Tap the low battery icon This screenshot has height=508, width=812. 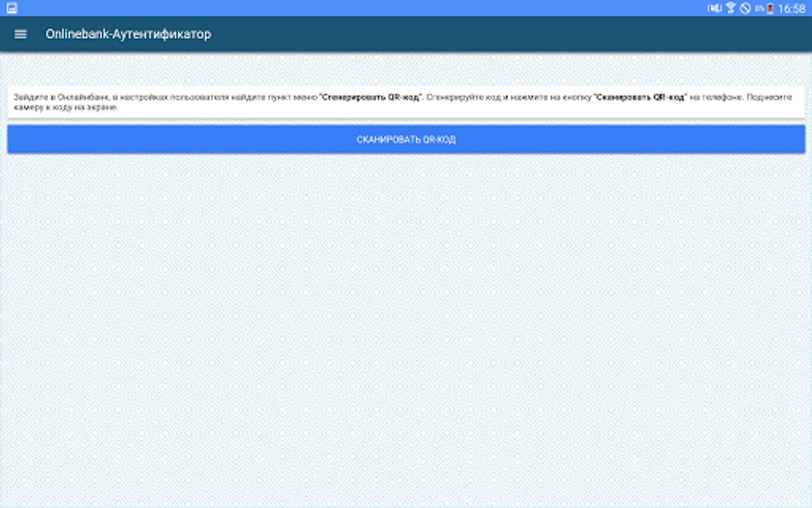tap(770, 8)
